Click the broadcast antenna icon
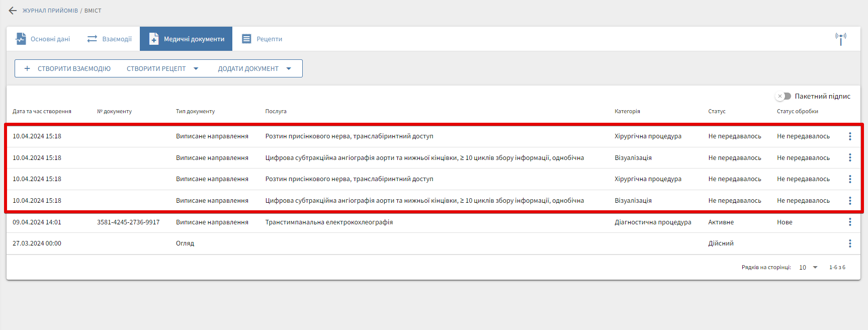This screenshot has height=330, width=868. point(840,39)
